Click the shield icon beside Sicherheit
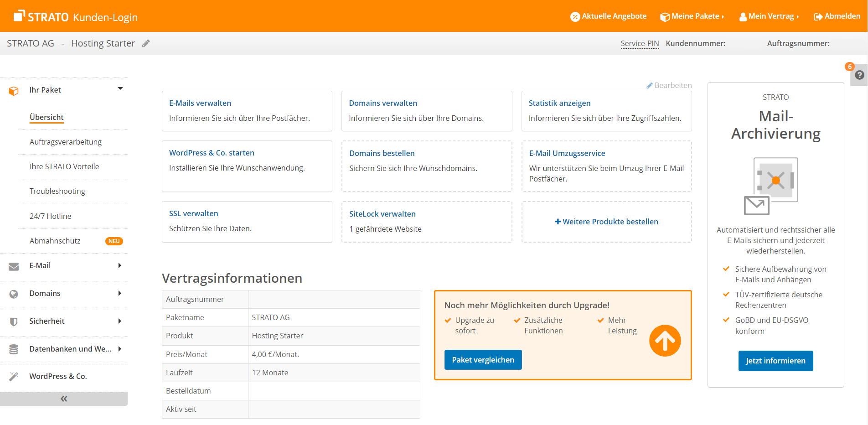This screenshot has width=868, height=425. (14, 322)
